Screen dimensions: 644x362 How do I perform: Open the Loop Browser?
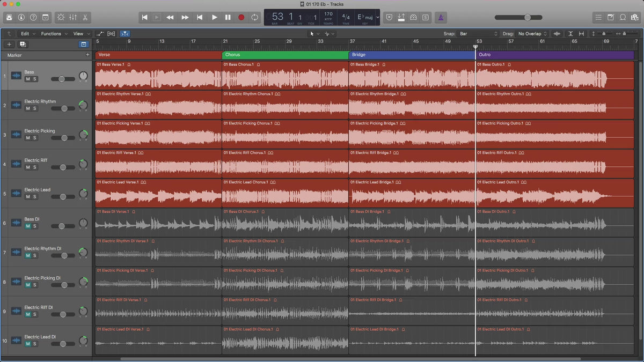point(623,17)
